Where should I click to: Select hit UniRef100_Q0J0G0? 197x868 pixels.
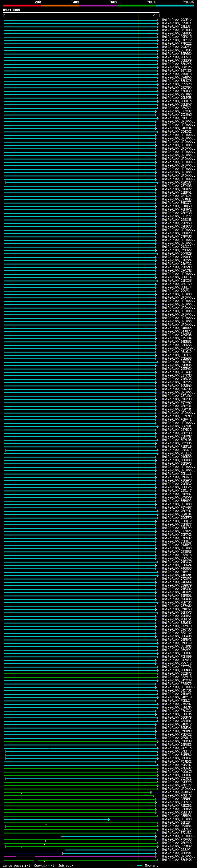tap(176, 792)
